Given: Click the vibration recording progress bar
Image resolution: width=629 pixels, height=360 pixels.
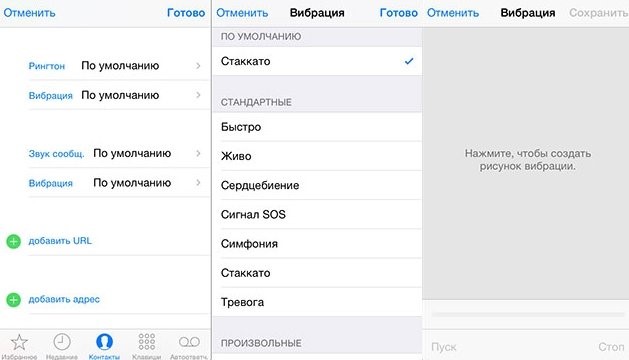Looking at the screenshot, I should point(528,315).
